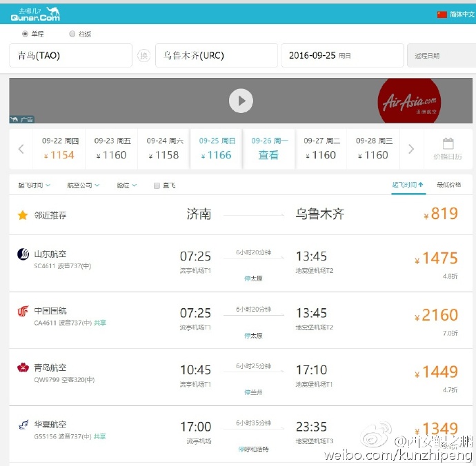The image size is (476, 466).
Task: Expand the 舱位 cabin class filter
Action: 127,185
